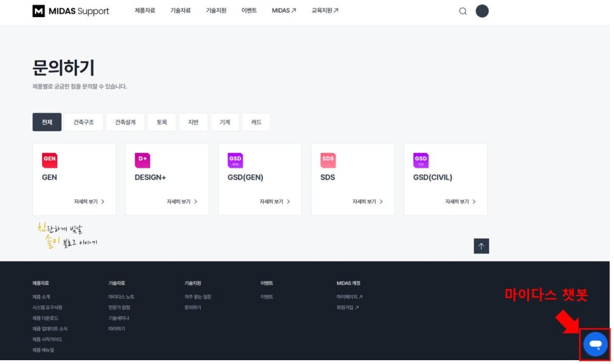
Task: Open the 자주 묻는 질문 footer link
Action: [198, 297]
